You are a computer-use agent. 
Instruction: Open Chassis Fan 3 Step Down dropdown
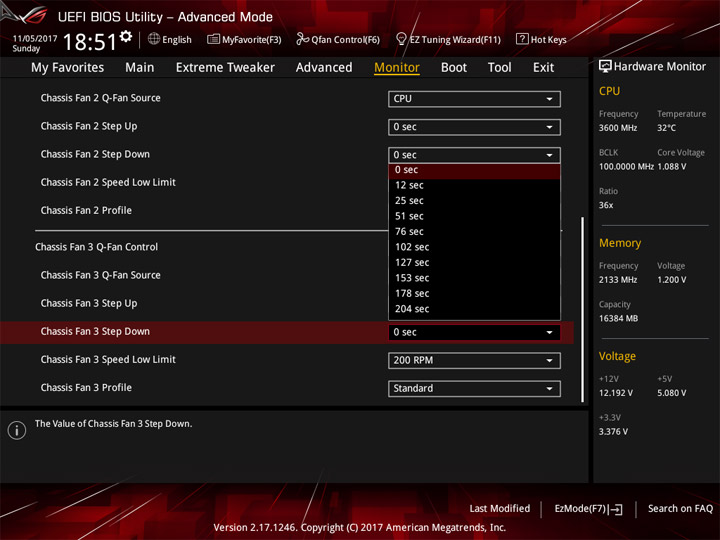click(x=474, y=332)
